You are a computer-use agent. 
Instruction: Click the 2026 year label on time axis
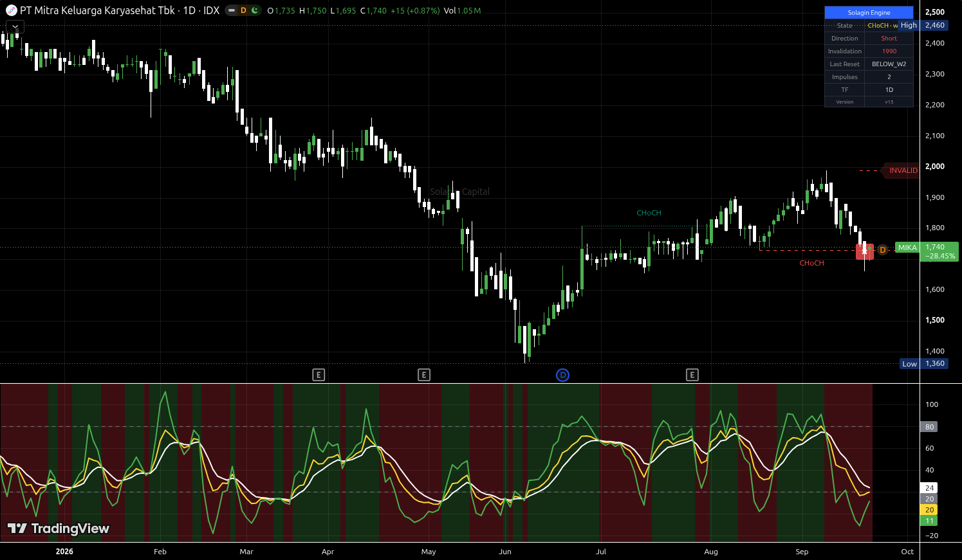64,552
